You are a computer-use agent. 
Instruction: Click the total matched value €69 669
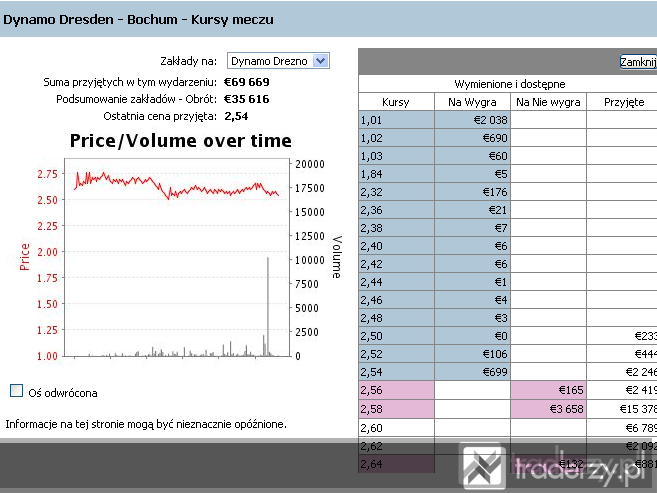pos(246,82)
